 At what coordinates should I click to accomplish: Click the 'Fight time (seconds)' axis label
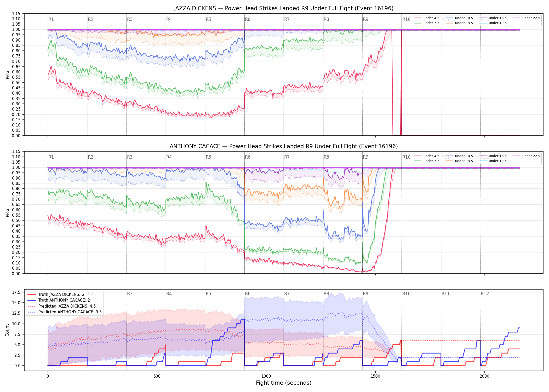click(284, 383)
